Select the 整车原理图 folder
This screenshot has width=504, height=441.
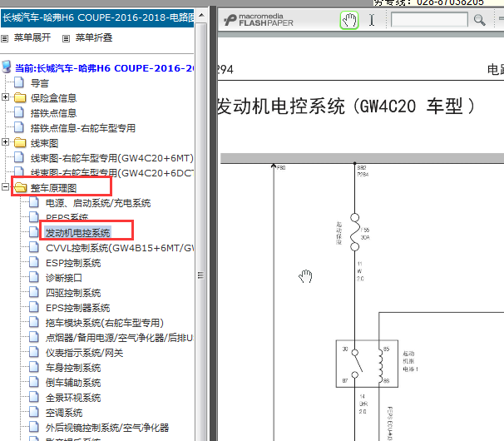pyautogui.click(x=53, y=188)
